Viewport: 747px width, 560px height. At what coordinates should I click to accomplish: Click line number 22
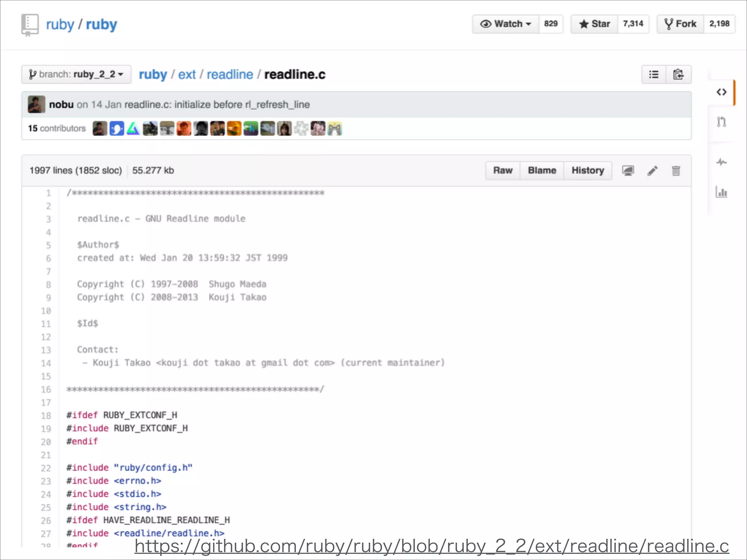46,468
